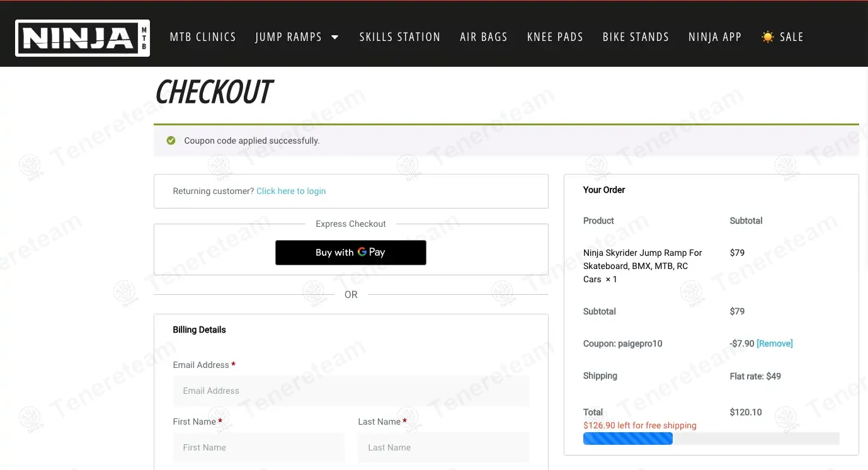The image size is (868, 470).
Task: Open the Ninja App page
Action: [714, 37]
